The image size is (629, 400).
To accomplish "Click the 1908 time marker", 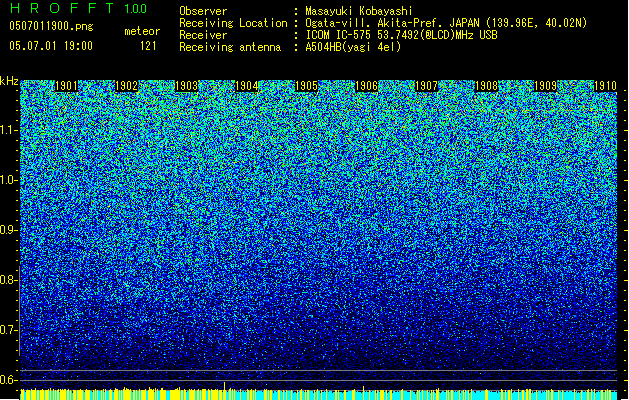I will [x=486, y=86].
